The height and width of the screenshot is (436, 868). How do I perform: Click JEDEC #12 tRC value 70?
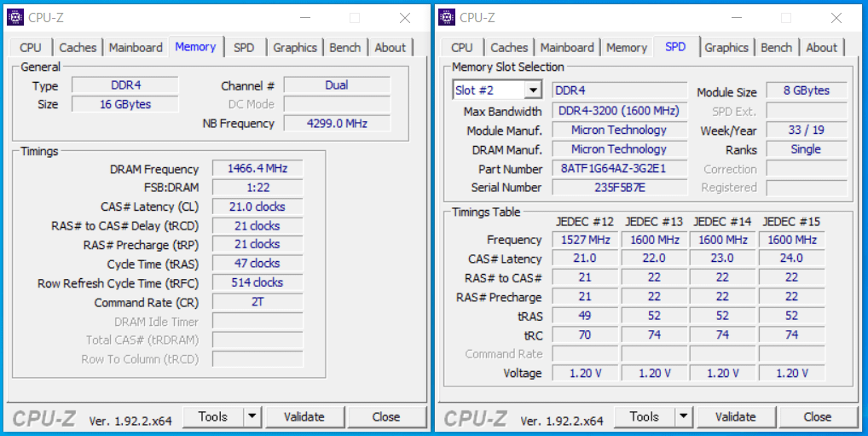(585, 334)
